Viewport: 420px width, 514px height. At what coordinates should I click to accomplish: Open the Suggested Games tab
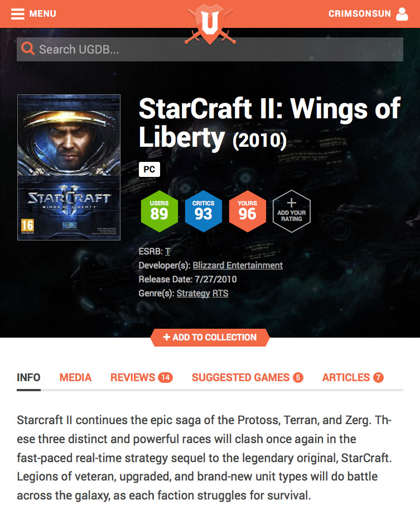point(247,377)
